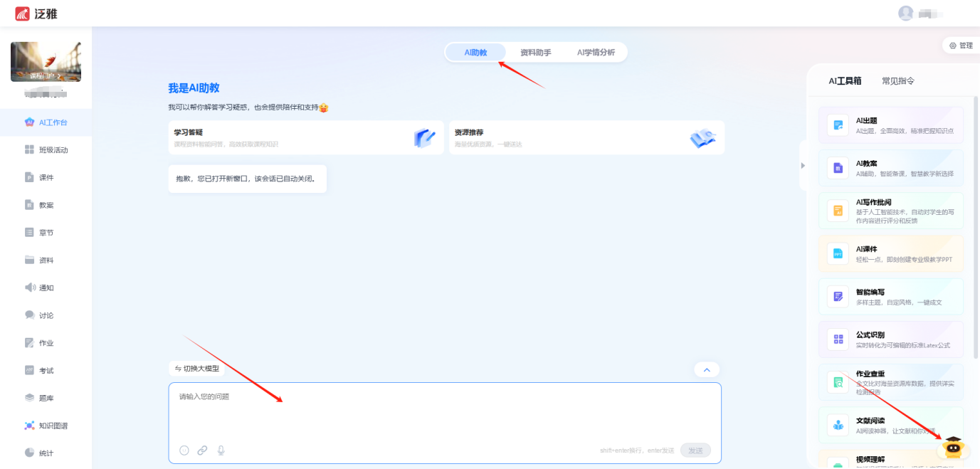Image resolution: width=980 pixels, height=469 pixels.
Task: Open the 公式识别 tool
Action: click(x=890, y=339)
